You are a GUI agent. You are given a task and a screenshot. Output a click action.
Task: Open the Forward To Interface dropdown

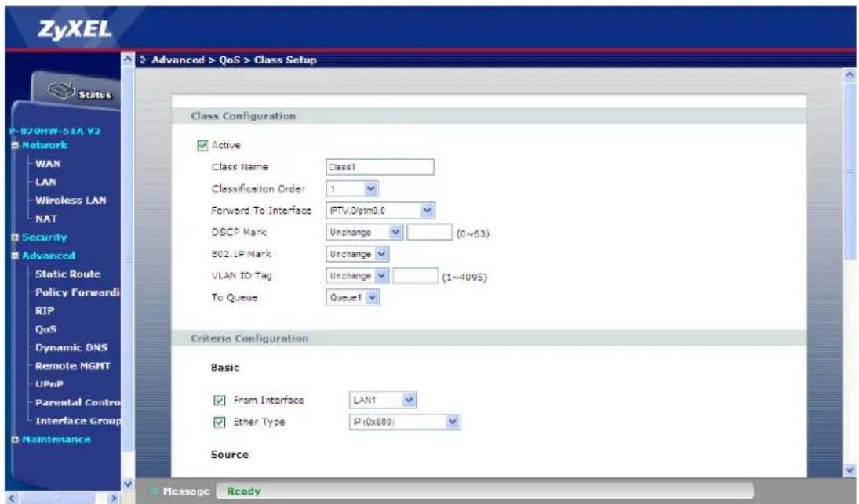380,211
